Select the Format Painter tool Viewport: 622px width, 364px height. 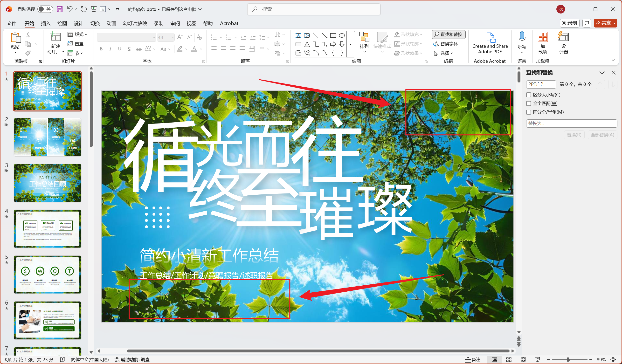(x=28, y=53)
